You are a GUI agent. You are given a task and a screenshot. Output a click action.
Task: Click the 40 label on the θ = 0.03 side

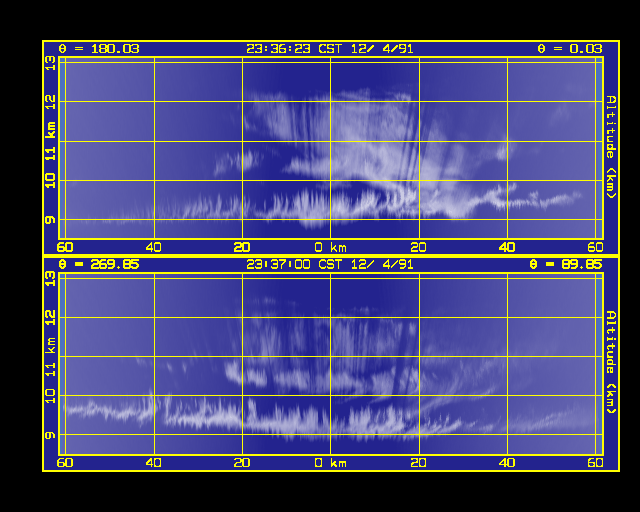[507, 247]
